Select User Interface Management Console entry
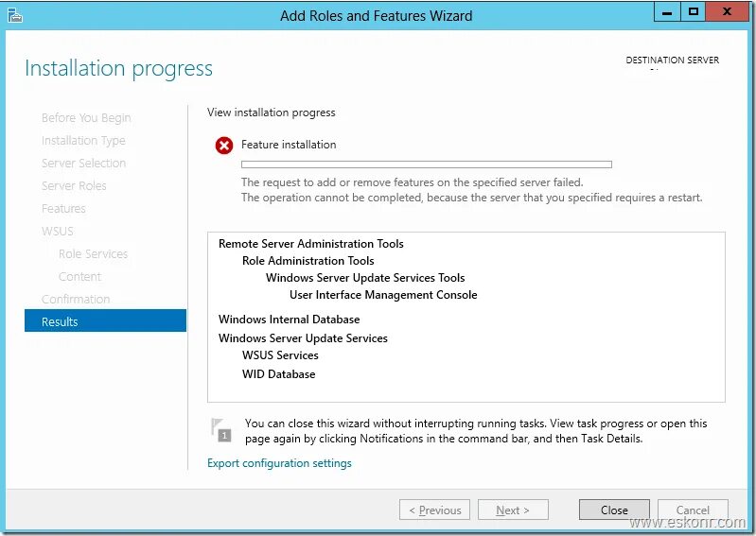Viewport: 756px width, 536px height. tap(383, 295)
